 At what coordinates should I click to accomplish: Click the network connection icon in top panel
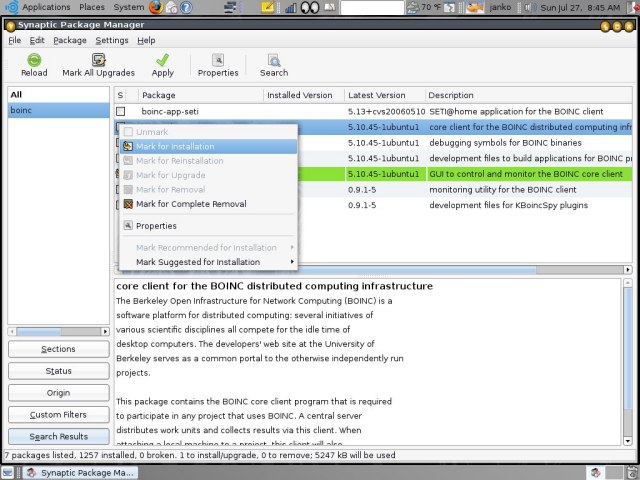click(x=231, y=7)
